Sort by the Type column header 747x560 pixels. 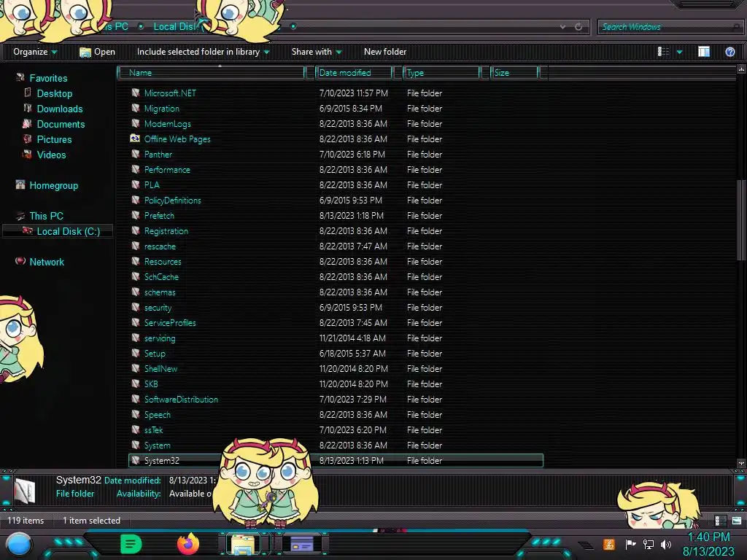[441, 73]
